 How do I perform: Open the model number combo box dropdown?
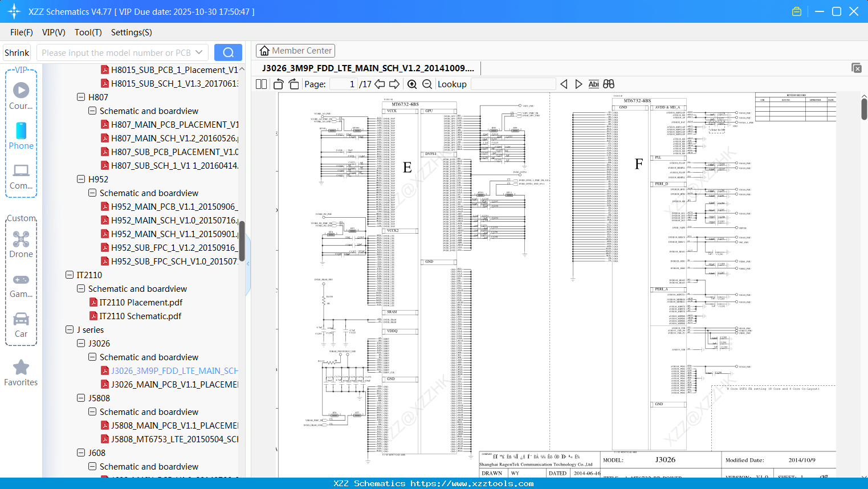click(199, 52)
